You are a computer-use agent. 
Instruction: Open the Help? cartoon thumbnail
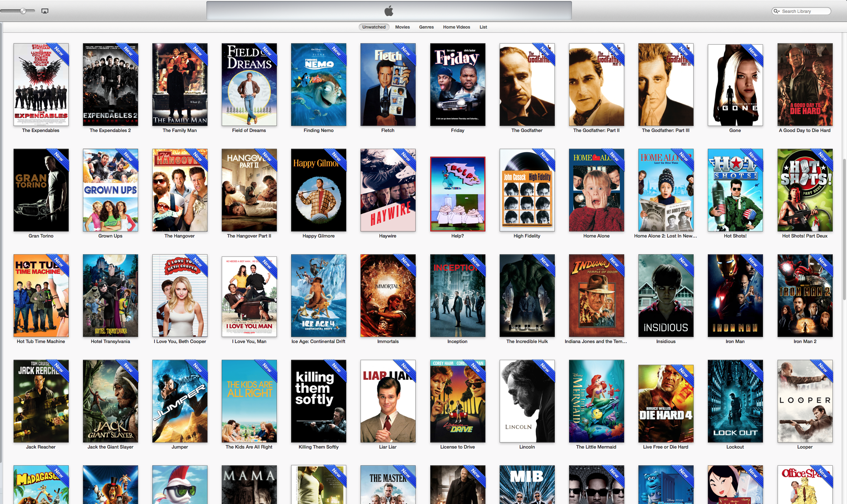point(458,194)
